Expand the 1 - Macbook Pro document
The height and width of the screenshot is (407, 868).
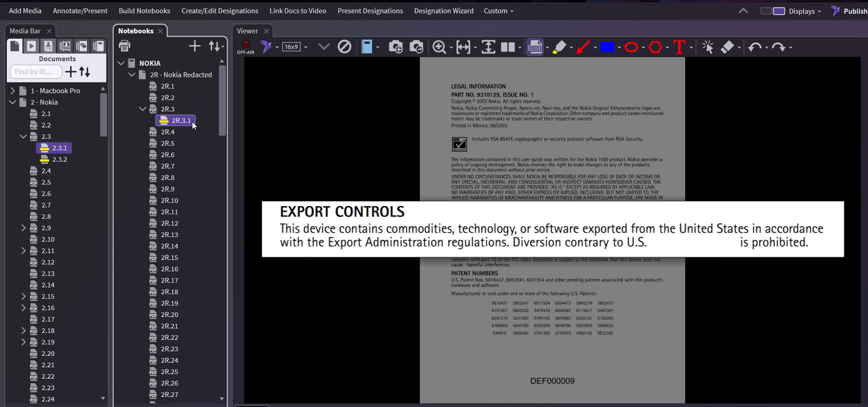click(x=13, y=90)
